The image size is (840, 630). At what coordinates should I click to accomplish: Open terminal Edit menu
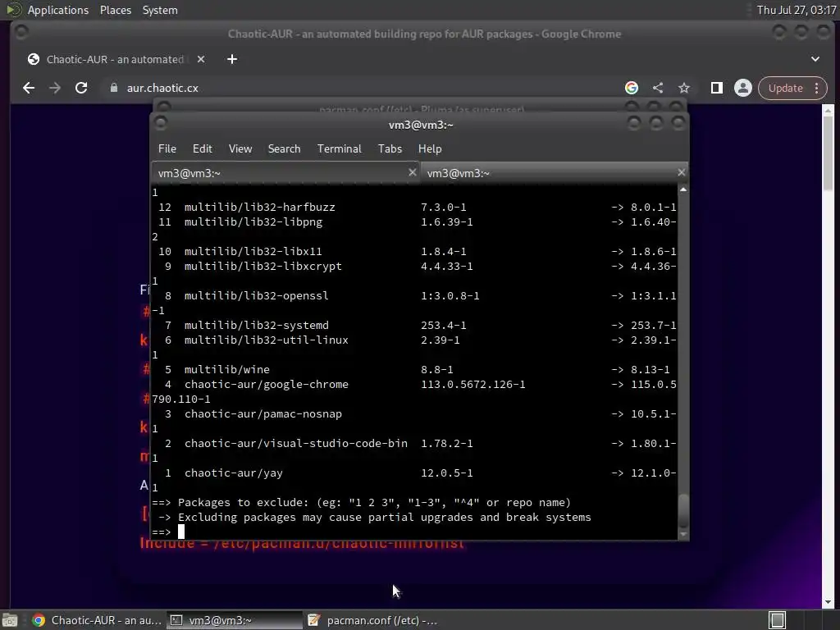[203, 148]
